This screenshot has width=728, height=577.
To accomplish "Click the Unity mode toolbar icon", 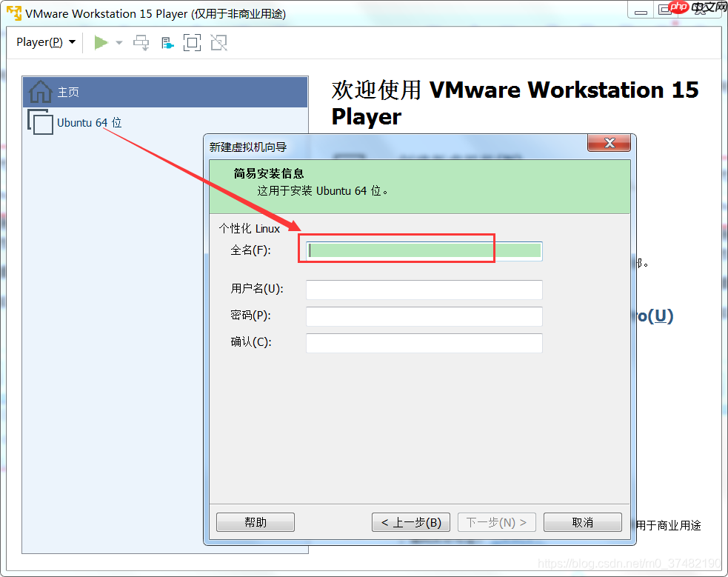I will 218,43.
